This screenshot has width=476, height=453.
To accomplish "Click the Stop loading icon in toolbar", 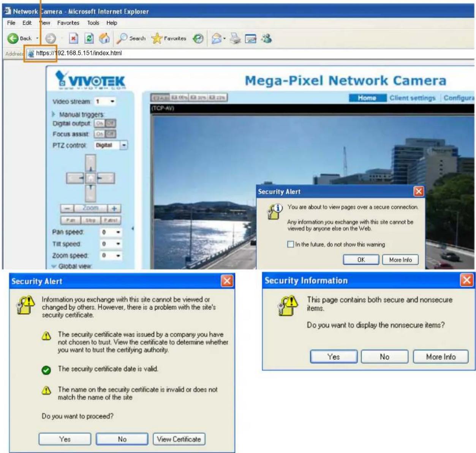I will tap(74, 38).
